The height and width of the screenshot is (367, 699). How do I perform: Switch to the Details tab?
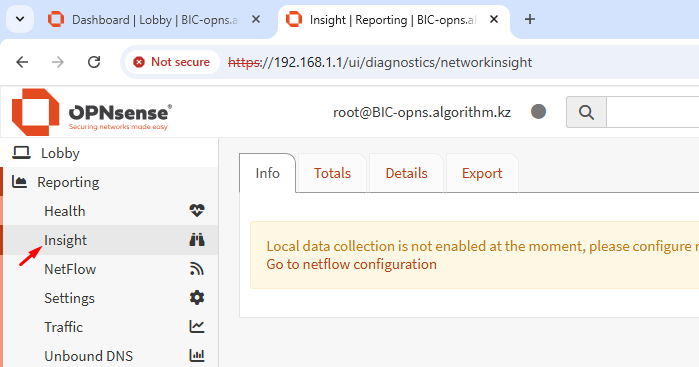[406, 173]
